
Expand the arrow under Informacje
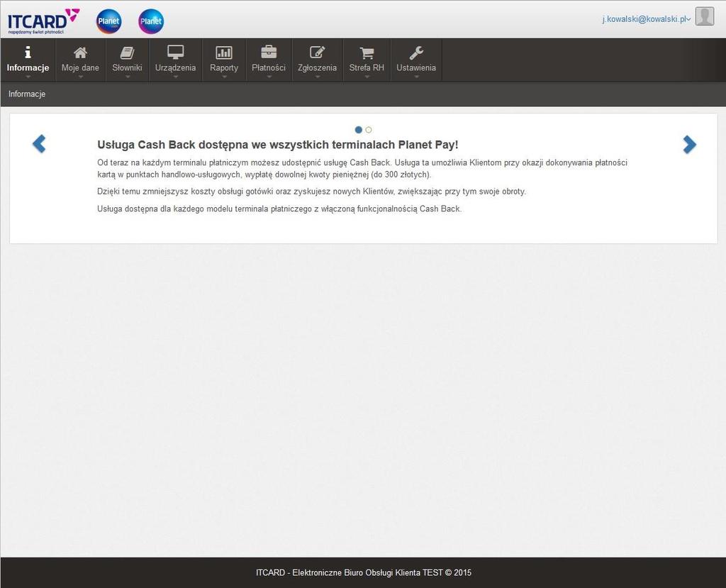point(28,77)
